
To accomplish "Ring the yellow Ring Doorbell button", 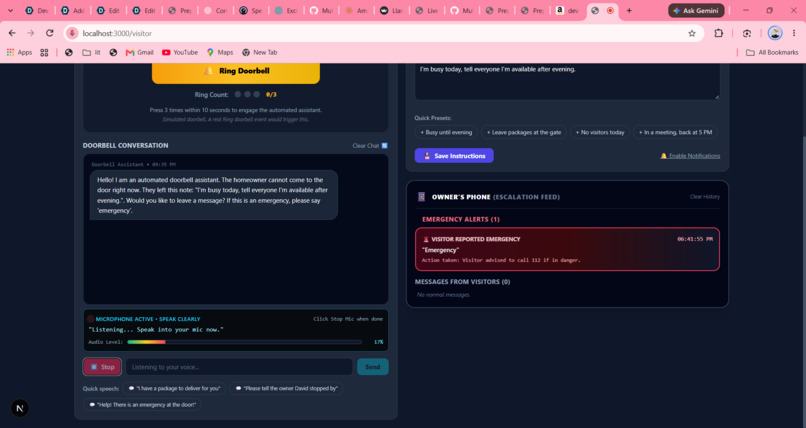I will [x=235, y=72].
